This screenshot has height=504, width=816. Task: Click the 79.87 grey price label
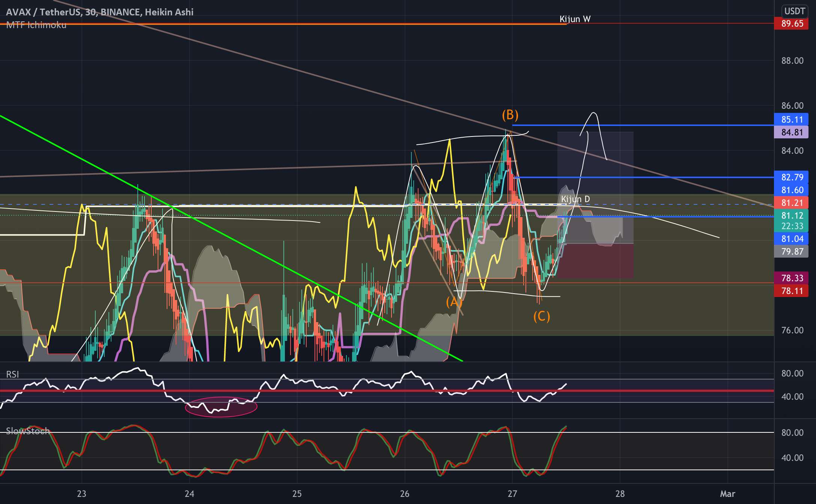click(791, 252)
